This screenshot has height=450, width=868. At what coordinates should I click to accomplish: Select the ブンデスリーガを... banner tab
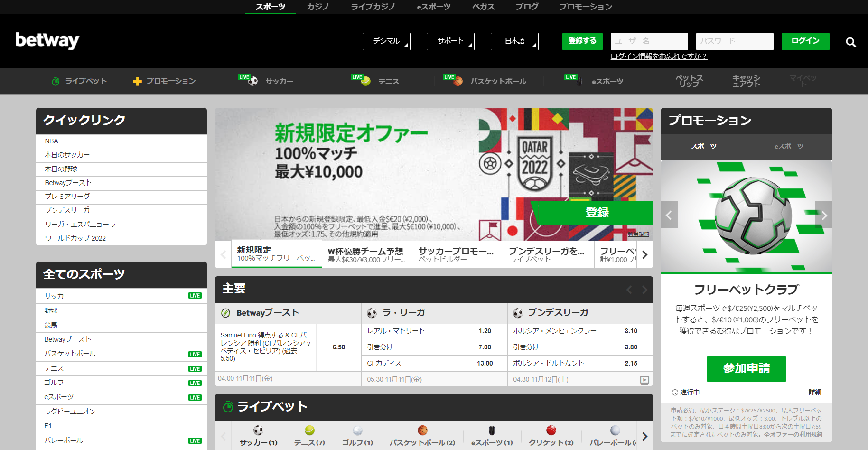coord(549,254)
